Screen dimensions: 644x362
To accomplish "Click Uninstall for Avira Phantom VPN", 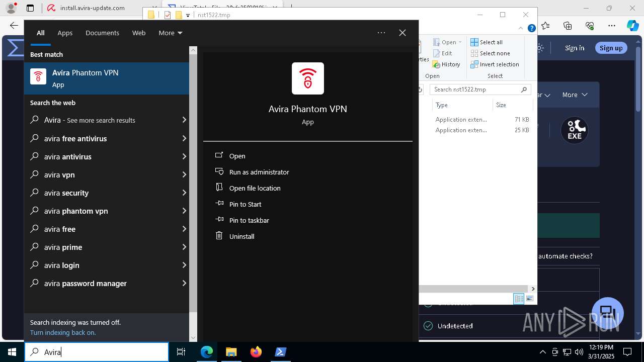I will 242,236.
